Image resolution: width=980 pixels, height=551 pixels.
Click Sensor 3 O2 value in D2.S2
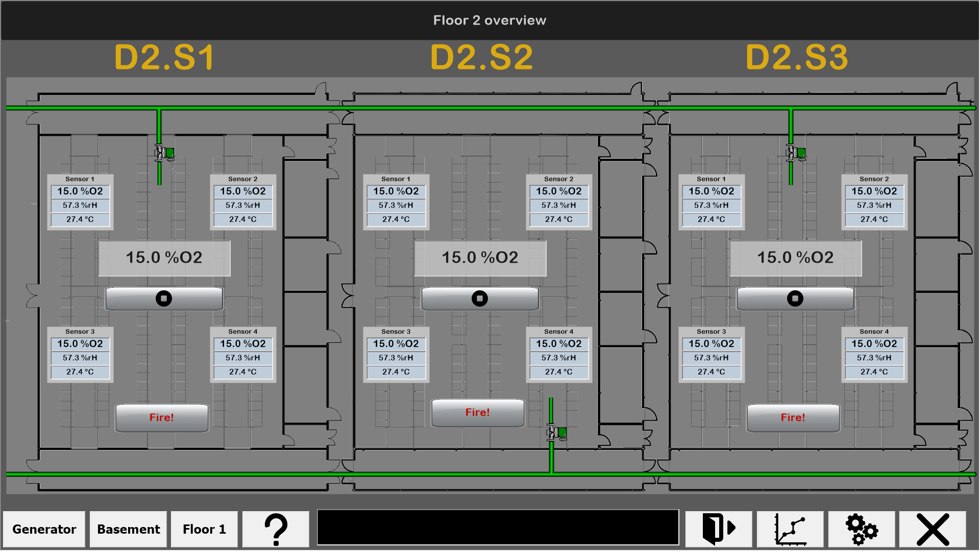(x=396, y=344)
